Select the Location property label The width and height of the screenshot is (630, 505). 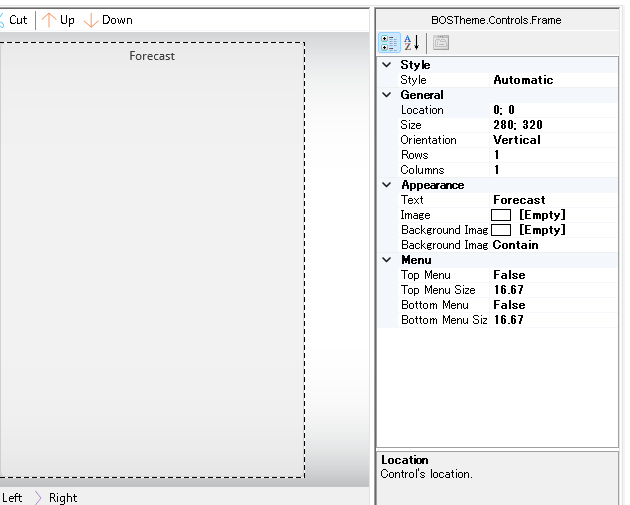(422, 110)
